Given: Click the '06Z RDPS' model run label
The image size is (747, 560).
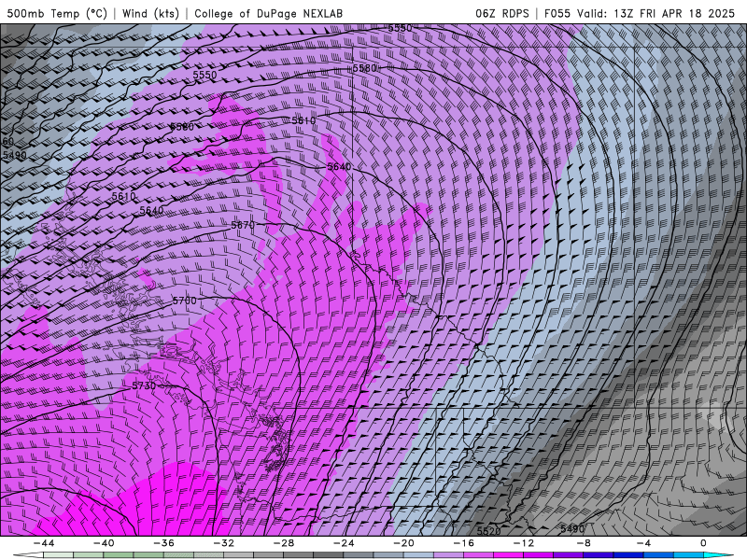Looking at the screenshot, I should pos(501,13).
